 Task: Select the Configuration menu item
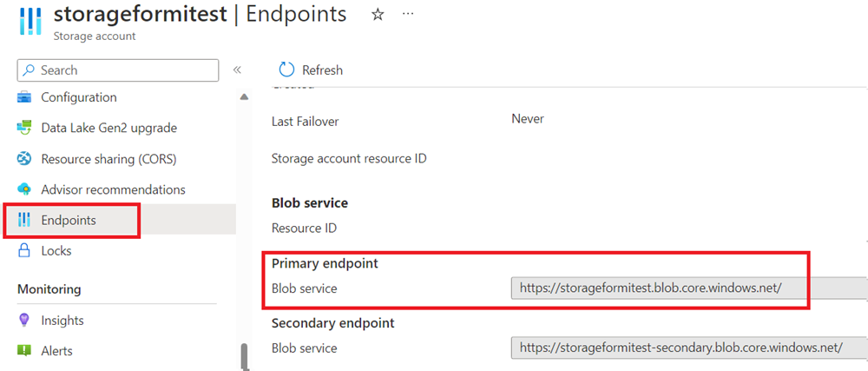tap(78, 97)
